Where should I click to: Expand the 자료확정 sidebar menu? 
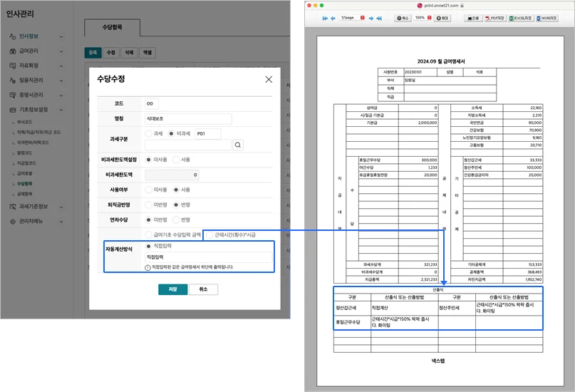pyautogui.click(x=61, y=66)
